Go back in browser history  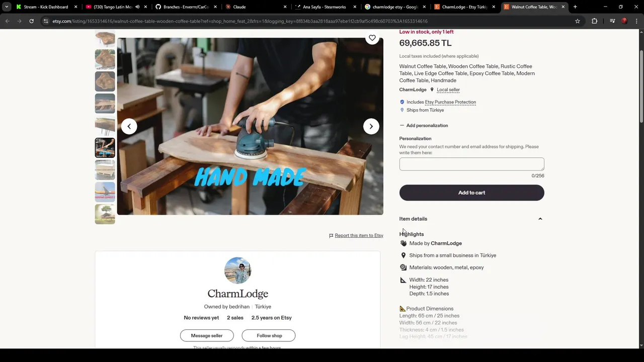point(7,21)
